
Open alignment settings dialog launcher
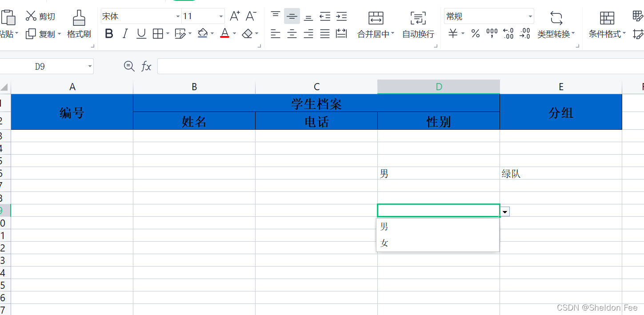click(x=436, y=46)
